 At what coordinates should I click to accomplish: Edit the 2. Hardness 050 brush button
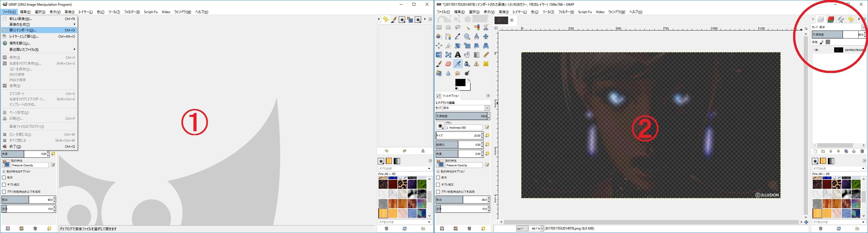pos(487,127)
